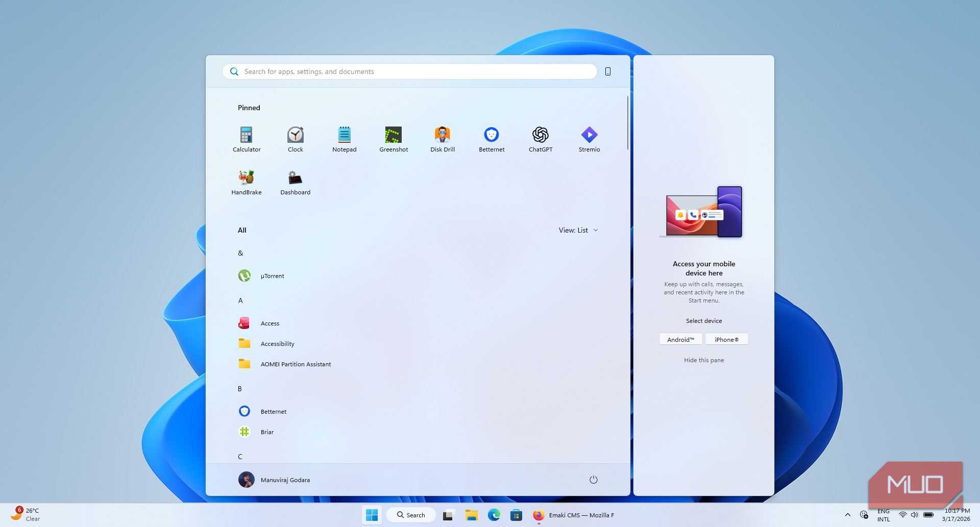Viewport: 980px width, 527px height.
Task: Click the Hide this pane link
Action: [704, 360]
